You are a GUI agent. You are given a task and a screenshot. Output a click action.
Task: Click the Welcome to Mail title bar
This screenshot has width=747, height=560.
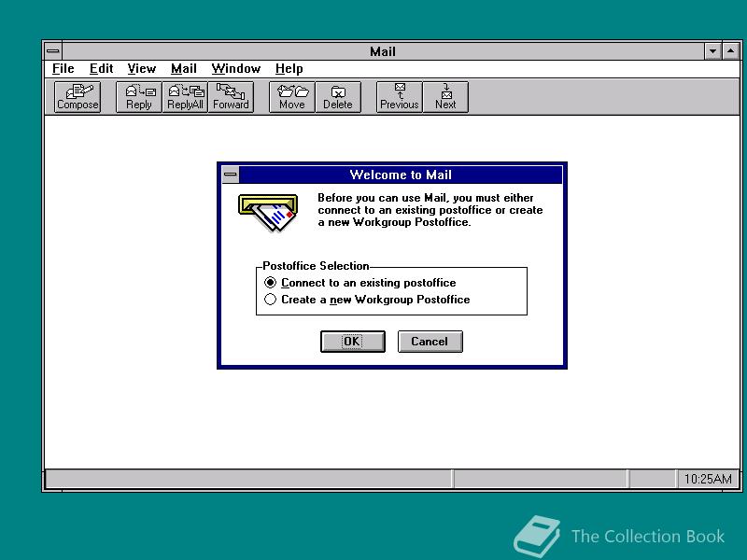(401, 175)
